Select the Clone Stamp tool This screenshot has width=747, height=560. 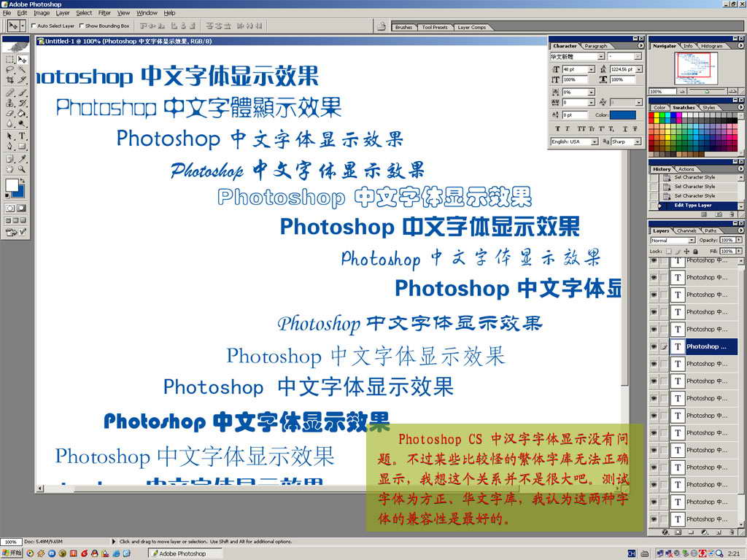tap(9, 103)
